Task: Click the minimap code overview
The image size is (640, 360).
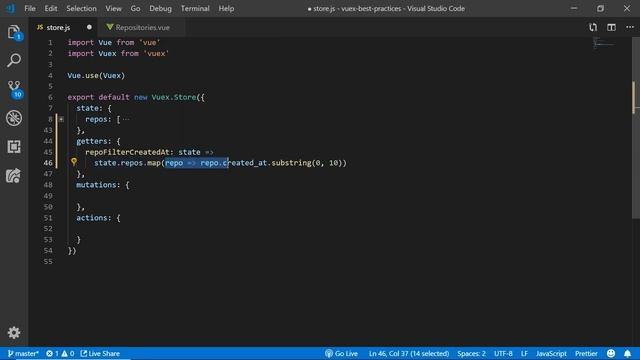Action: coord(604,43)
